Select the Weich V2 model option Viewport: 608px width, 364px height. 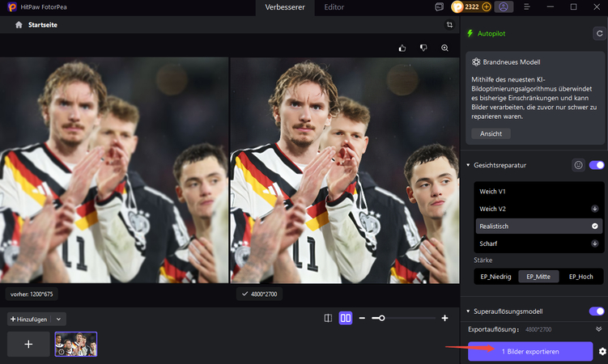538,209
